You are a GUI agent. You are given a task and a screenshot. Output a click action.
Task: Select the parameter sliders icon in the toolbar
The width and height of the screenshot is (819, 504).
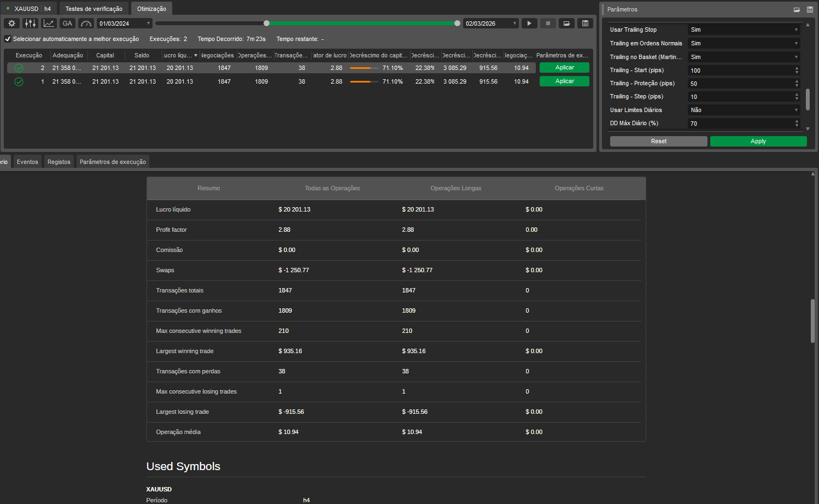pos(30,23)
